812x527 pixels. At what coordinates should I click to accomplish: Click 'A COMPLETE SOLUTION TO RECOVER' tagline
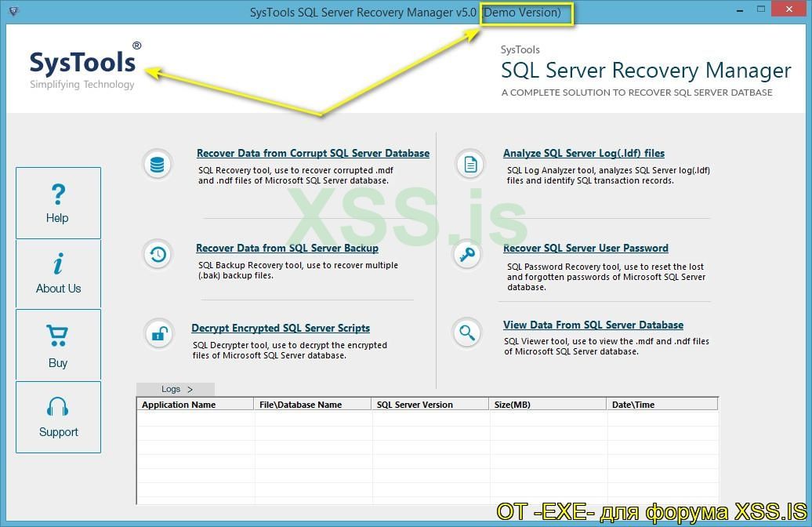(x=636, y=93)
